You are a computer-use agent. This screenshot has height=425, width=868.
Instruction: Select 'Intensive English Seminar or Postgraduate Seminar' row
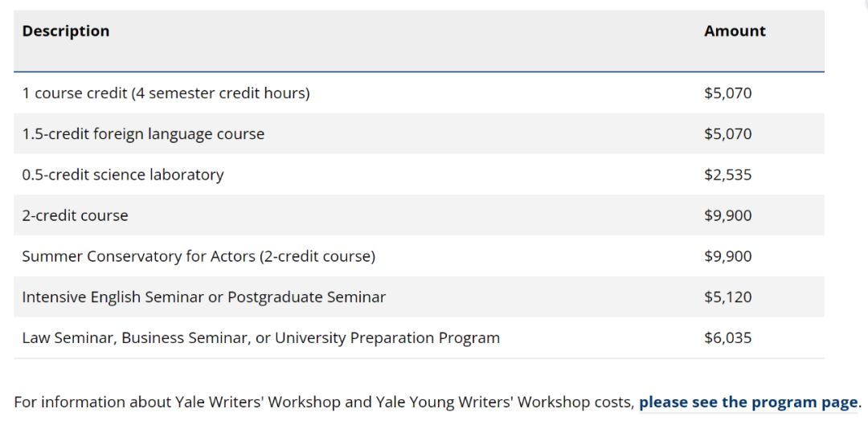[x=419, y=296]
